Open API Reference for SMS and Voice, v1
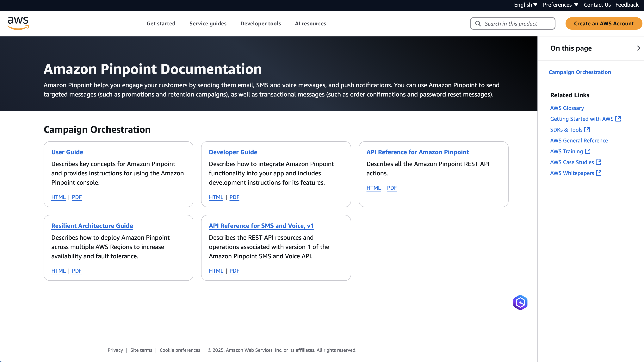 click(261, 226)
